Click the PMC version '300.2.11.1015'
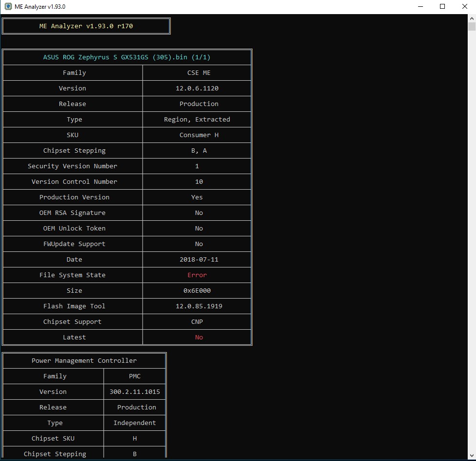Image resolution: width=476 pixels, height=461 pixels. coord(135,392)
